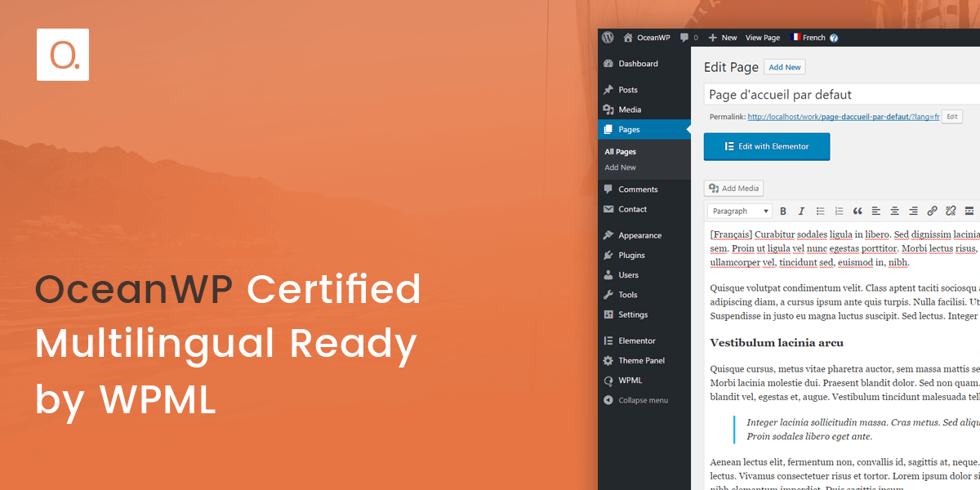
Task: Click View Page in admin bar
Action: 763,38
